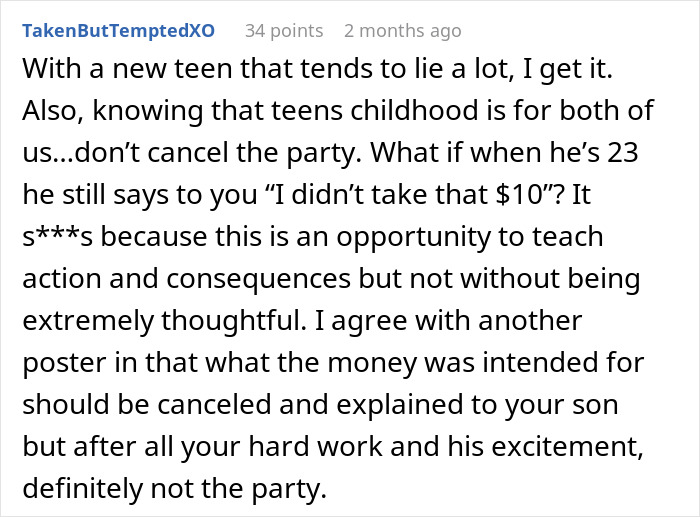The image size is (700, 517).
Task: Open the "2 months ago" timestamp permalink
Action: click(402, 31)
